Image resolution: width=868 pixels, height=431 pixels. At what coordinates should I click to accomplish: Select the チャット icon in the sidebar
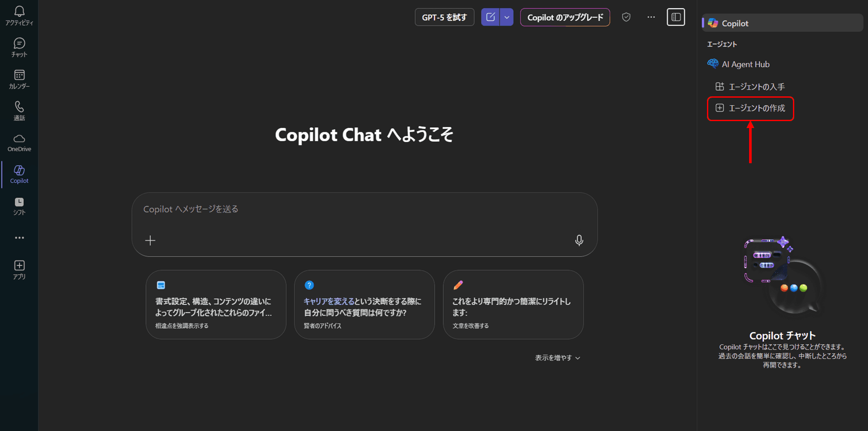[x=19, y=47]
